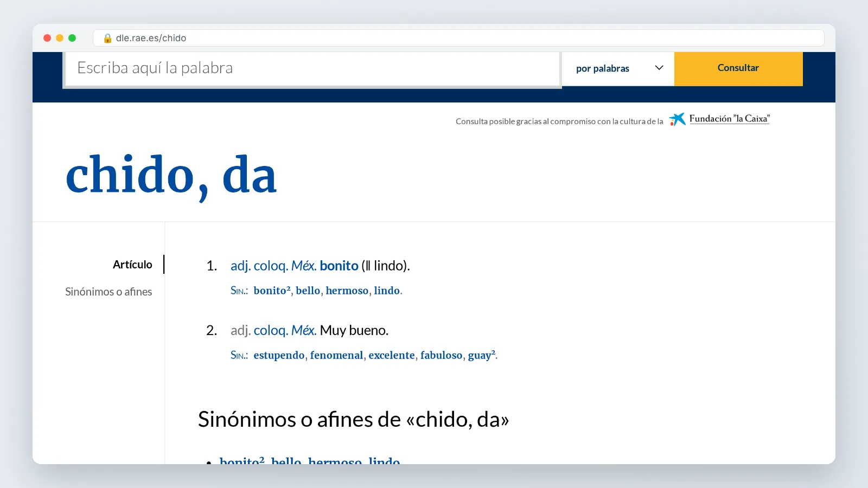Open synonym 'hermoso' in first SIN. list
This screenshot has width=868, height=488.
coord(347,291)
